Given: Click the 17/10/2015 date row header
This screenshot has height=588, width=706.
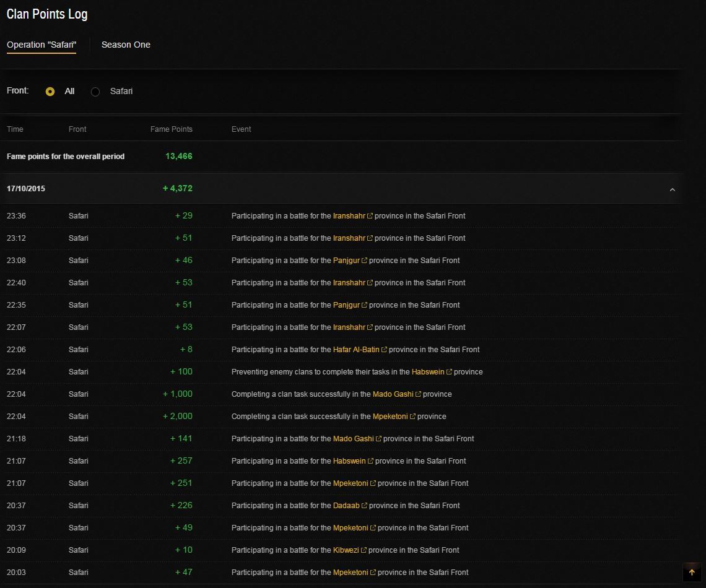Looking at the screenshot, I should click(x=26, y=189).
